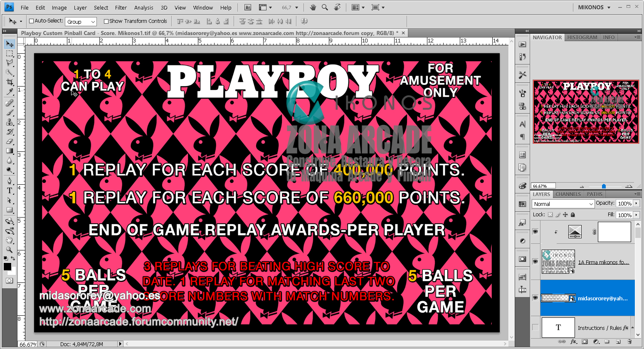Click the Create new layer icon
This screenshot has height=349, width=644.
click(618, 342)
